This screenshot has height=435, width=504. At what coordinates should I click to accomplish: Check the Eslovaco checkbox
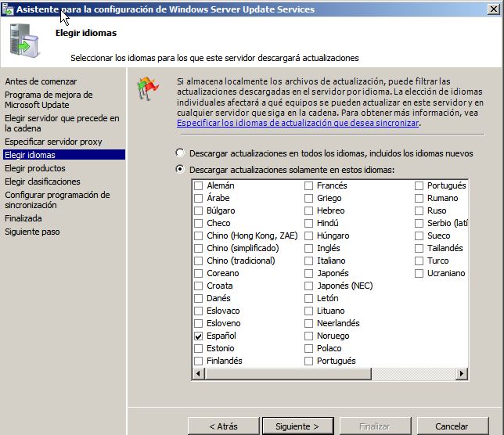point(198,311)
